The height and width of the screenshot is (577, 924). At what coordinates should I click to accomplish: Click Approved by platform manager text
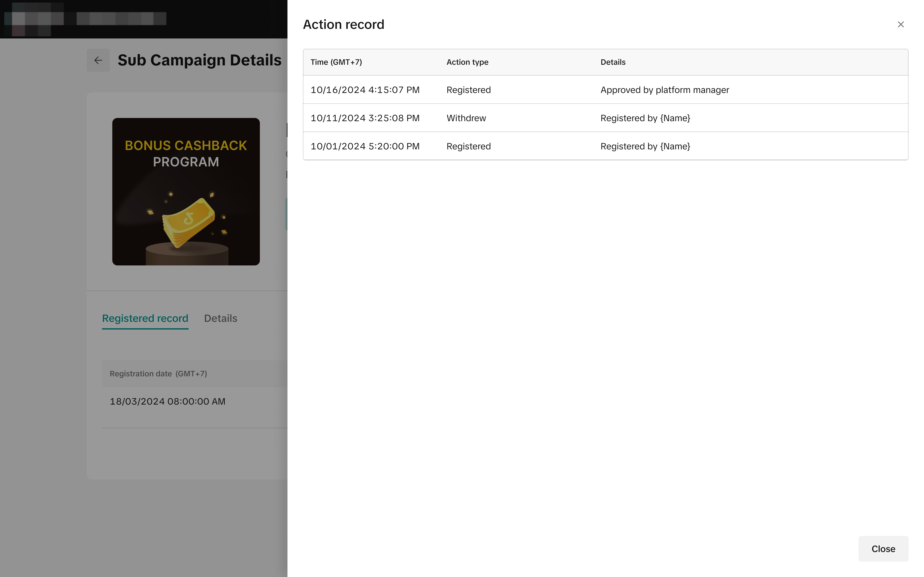664,90
